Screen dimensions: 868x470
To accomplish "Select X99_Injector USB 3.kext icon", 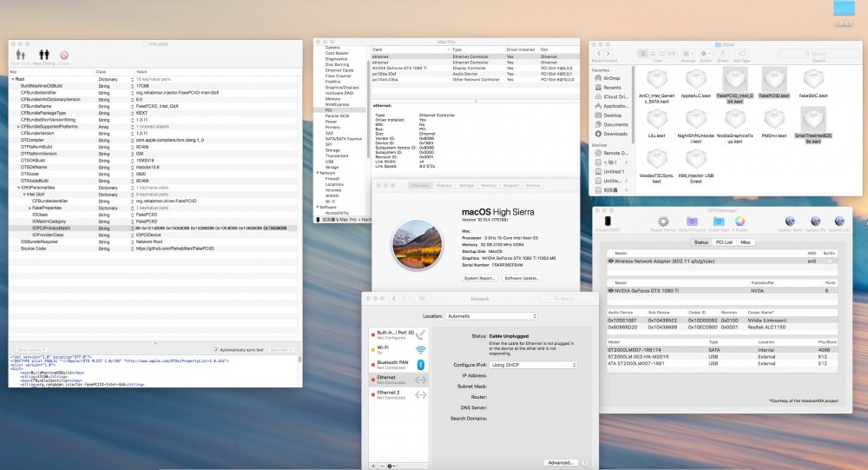I will (696, 160).
